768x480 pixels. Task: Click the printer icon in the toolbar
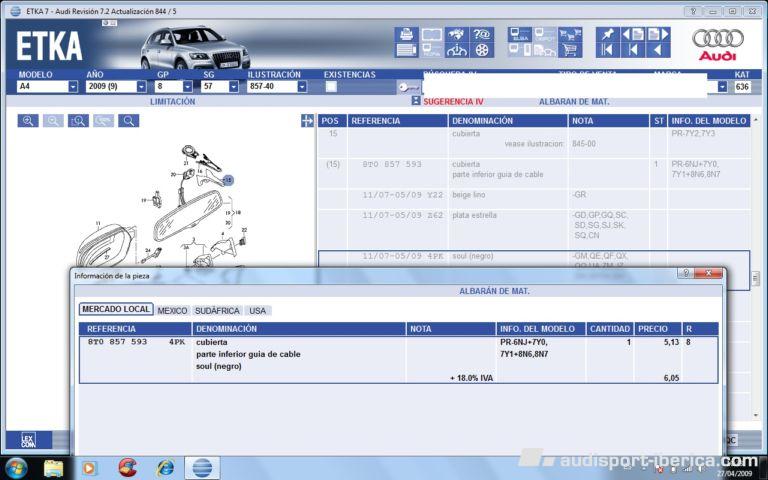coord(407,34)
